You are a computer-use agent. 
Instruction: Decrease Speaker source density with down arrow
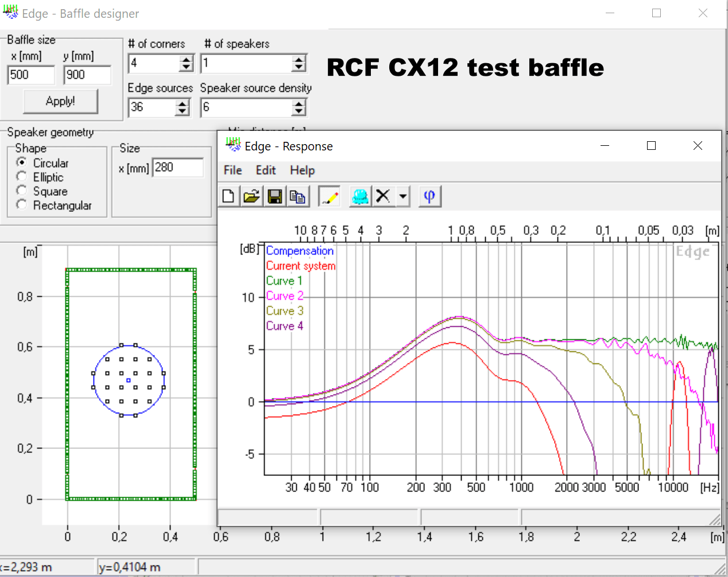click(x=299, y=111)
